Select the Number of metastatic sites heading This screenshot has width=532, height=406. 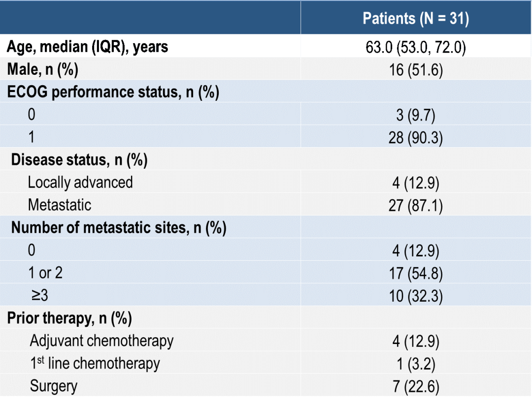click(119, 228)
